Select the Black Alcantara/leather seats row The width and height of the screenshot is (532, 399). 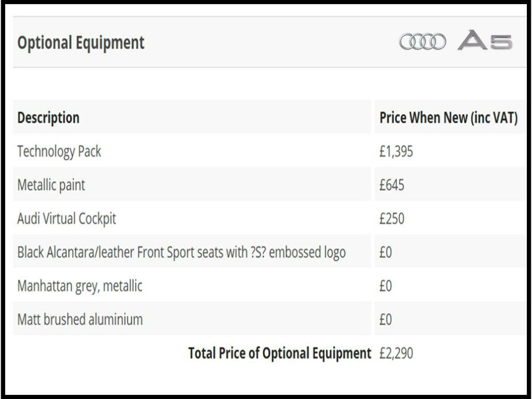pyautogui.click(x=270, y=251)
